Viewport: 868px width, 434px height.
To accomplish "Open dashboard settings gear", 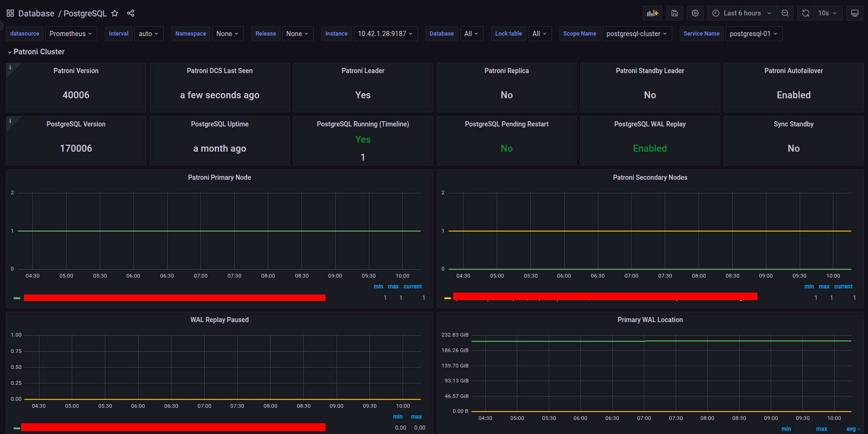I will click(695, 13).
